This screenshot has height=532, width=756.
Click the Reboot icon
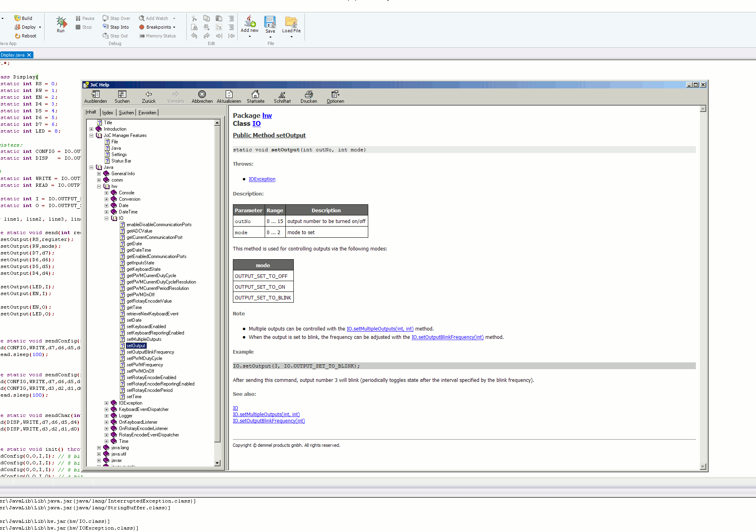point(18,36)
